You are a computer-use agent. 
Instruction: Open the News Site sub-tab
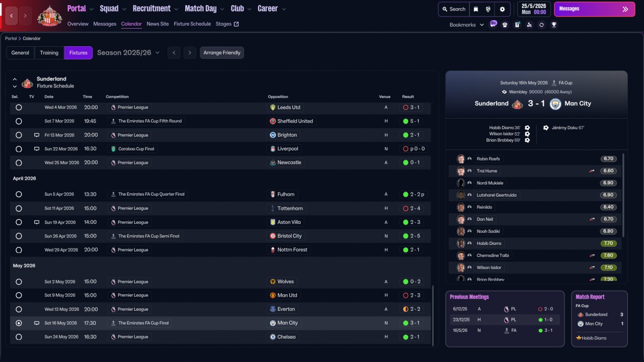(x=158, y=24)
